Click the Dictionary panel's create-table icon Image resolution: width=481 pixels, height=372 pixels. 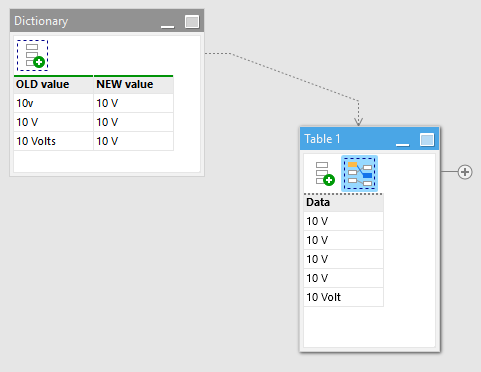(x=32, y=55)
